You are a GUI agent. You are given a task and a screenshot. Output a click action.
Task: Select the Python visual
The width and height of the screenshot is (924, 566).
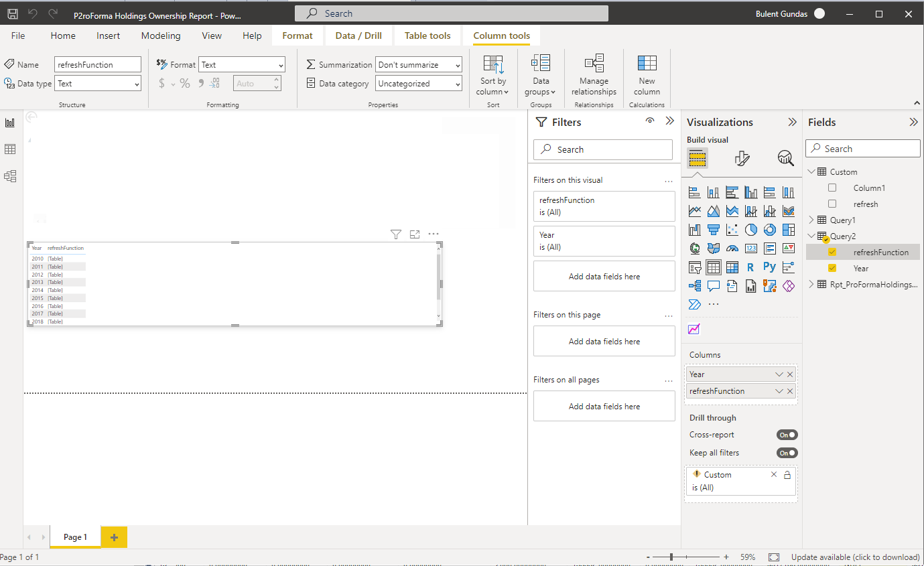(x=770, y=267)
